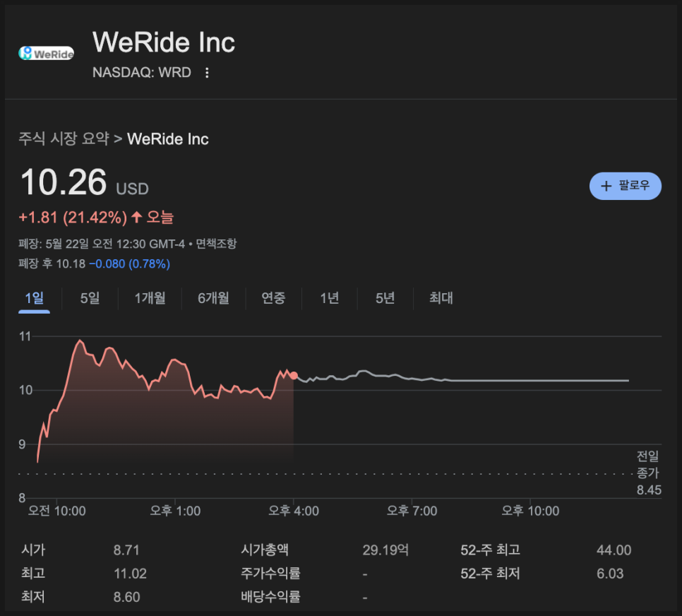682x616 pixels.
Task: Click the 오후 1:00 time axis label
Action: tap(175, 511)
